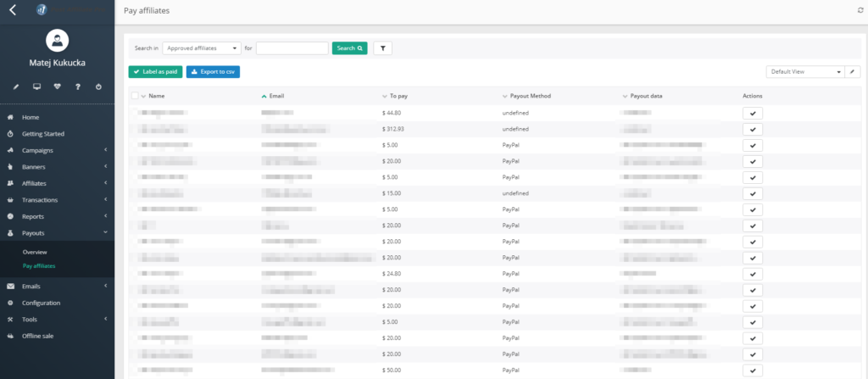868x379 pixels.
Task: Go to Getting Started in the sidebar
Action: coord(42,134)
